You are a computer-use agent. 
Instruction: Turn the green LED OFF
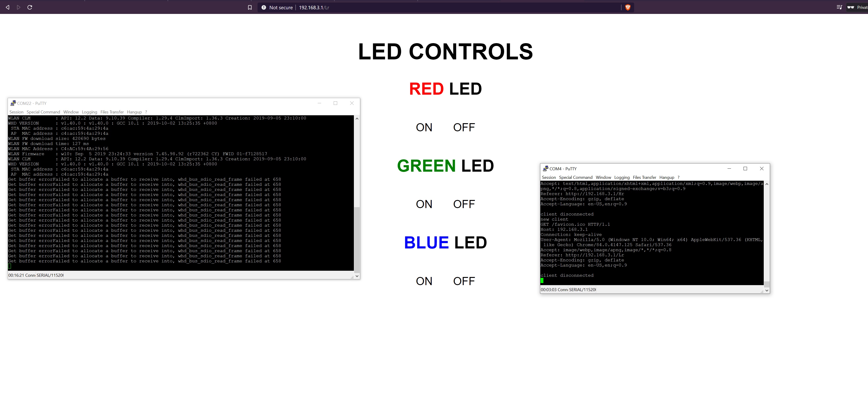(x=464, y=204)
